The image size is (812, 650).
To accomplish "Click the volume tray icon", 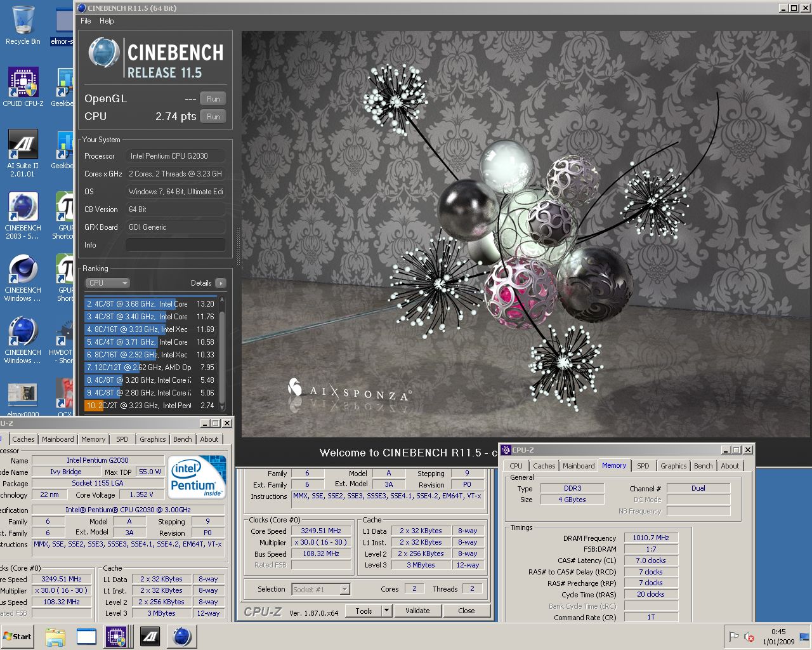I will point(749,637).
